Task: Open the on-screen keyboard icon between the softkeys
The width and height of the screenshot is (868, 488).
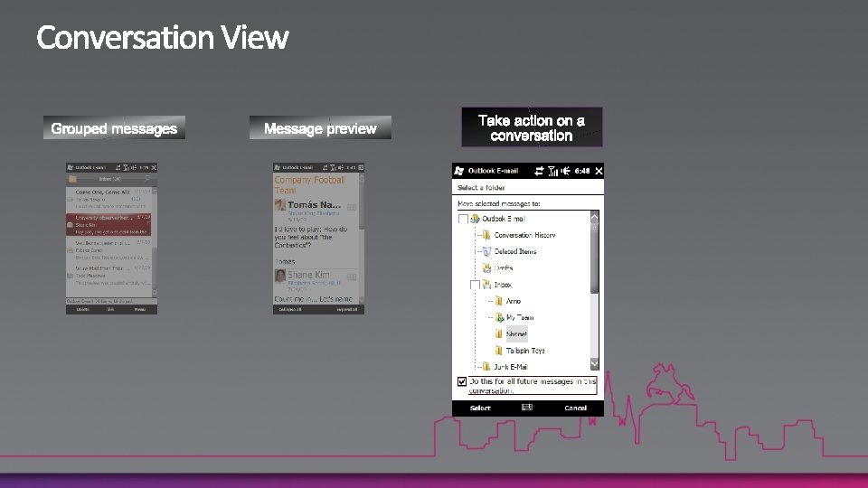Action: [527, 408]
